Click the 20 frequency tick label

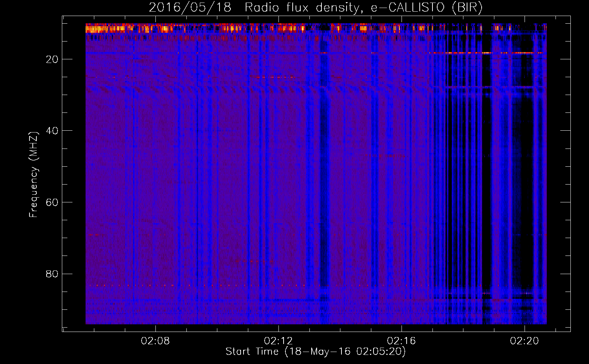52,59
